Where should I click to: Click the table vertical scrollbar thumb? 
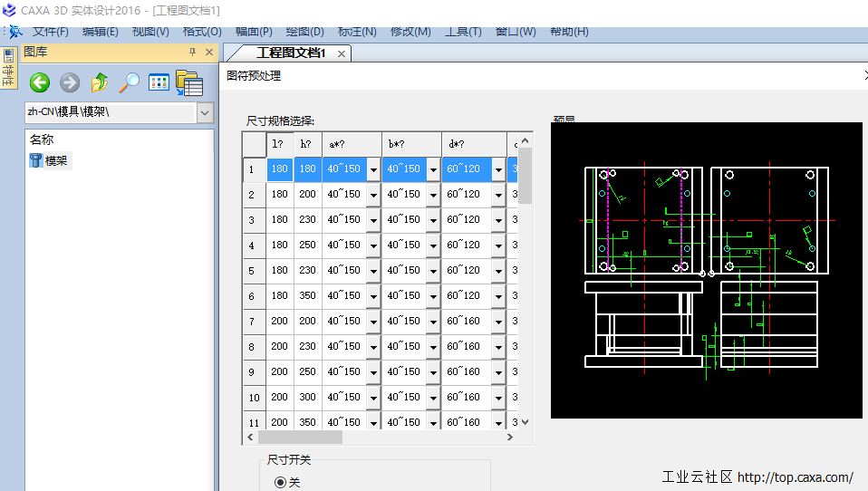525,176
